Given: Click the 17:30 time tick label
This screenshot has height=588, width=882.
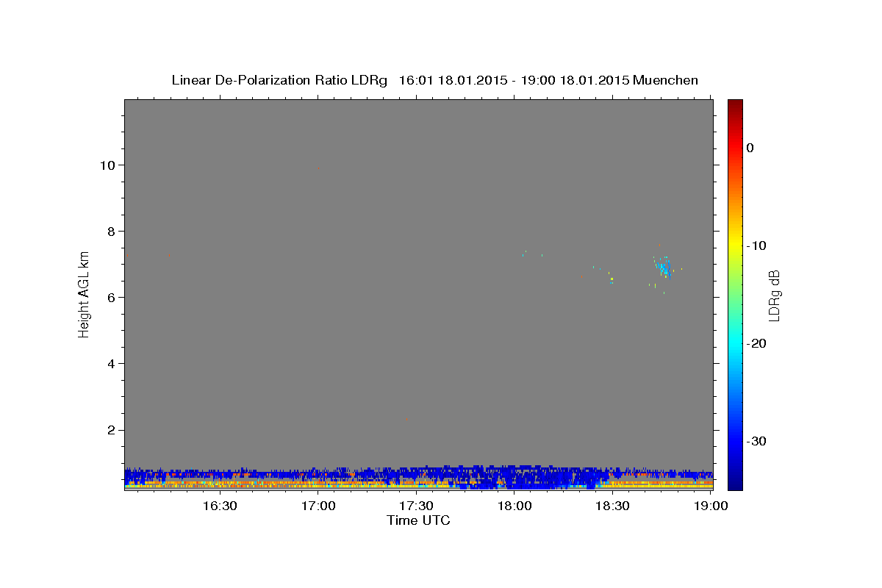Looking at the screenshot, I should point(416,506).
